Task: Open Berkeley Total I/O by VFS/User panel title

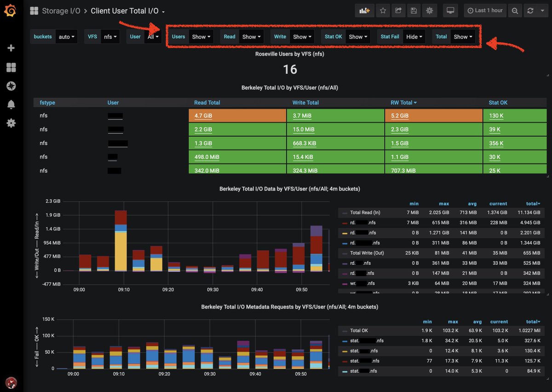Action: pos(290,87)
